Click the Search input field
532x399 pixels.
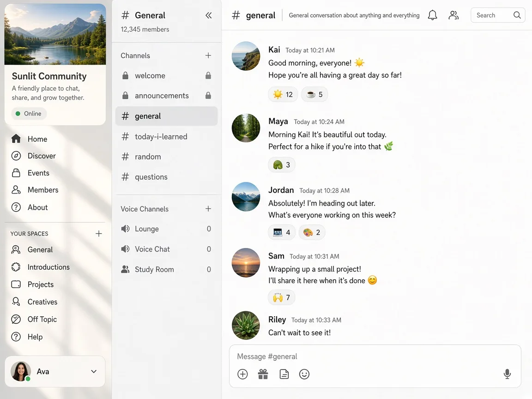click(498, 15)
